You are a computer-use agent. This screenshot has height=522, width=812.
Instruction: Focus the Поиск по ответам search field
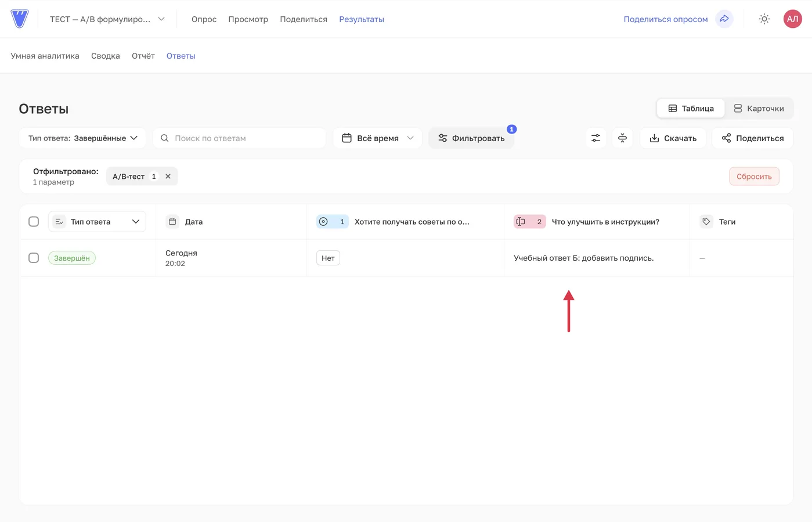point(239,138)
